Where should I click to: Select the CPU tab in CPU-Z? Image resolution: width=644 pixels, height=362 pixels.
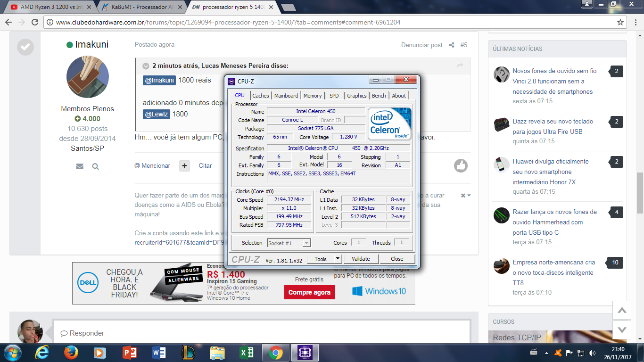(x=240, y=95)
